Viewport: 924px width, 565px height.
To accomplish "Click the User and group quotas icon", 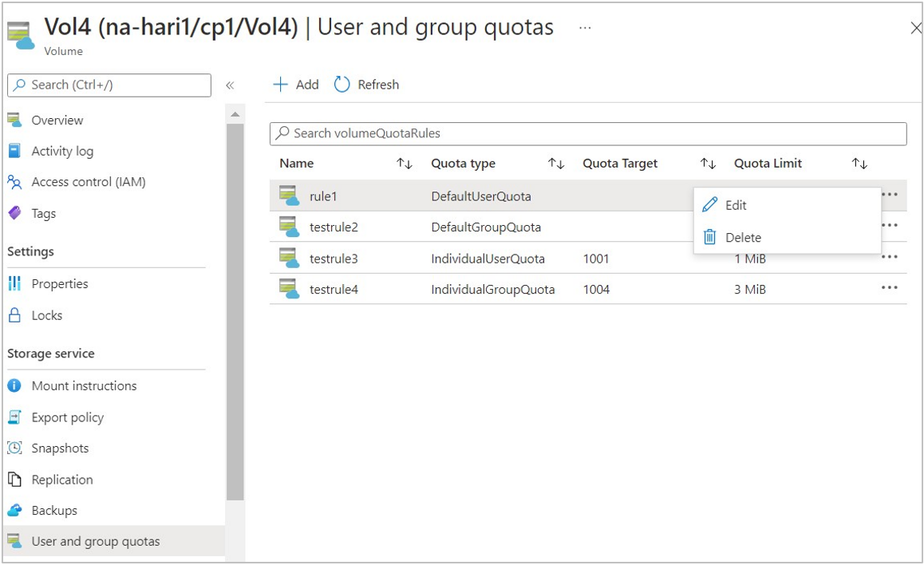I will [14, 541].
